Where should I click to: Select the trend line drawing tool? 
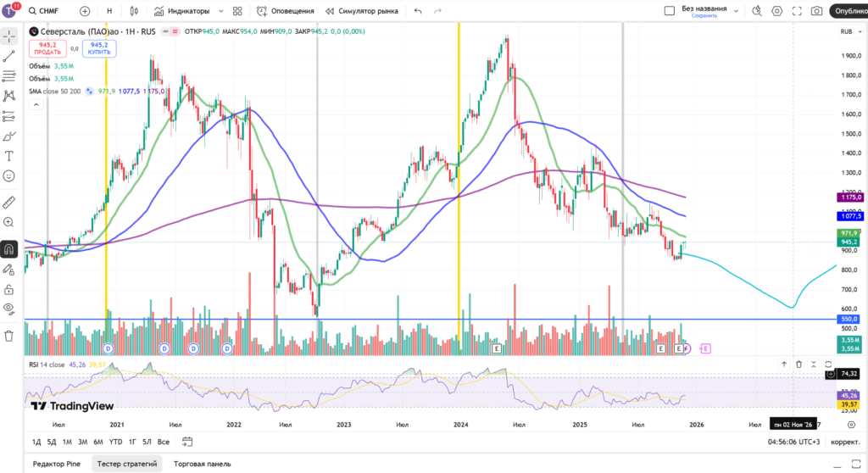tap(8, 57)
